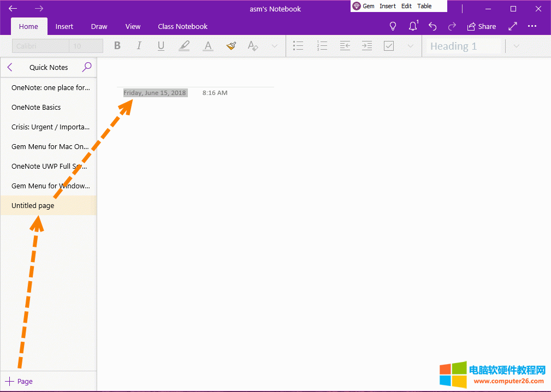The height and width of the screenshot is (392, 551).
Task: Increase paragraph indentation
Action: click(x=366, y=45)
